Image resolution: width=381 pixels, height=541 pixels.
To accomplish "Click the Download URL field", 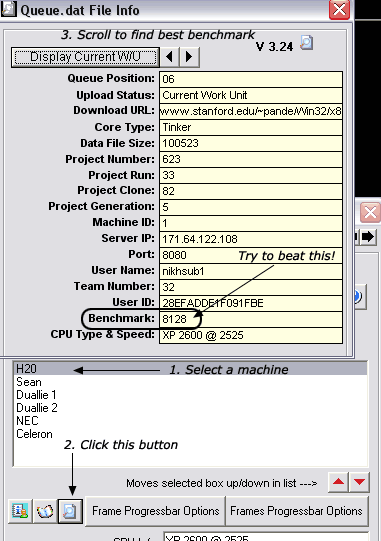I will pos(251,111).
